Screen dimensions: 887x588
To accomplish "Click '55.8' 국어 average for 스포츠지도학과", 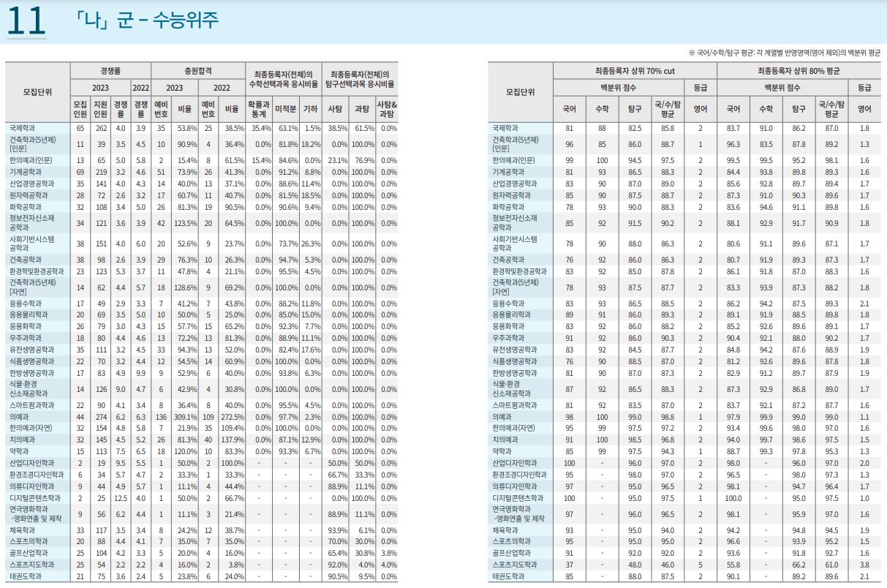I will pos(733,565).
